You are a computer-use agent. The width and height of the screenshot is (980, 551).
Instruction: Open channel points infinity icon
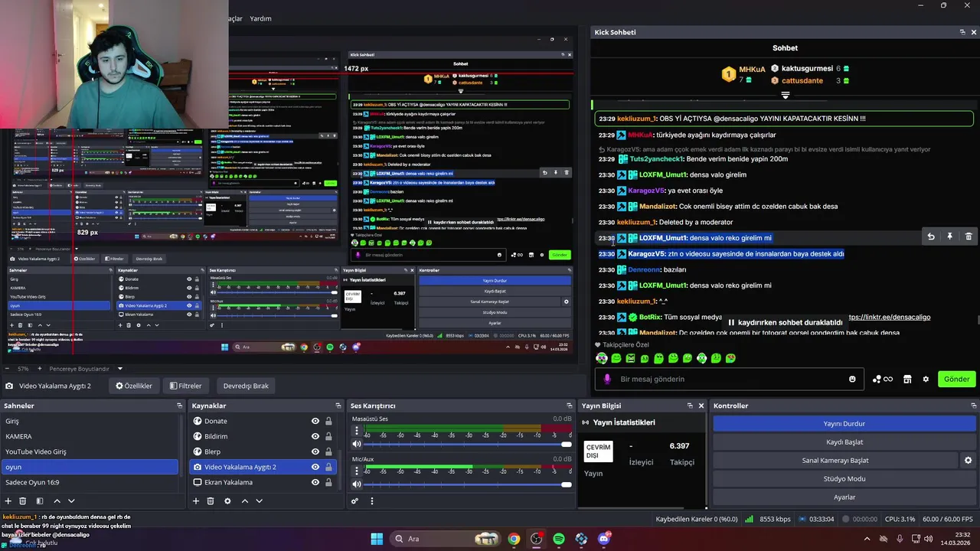click(x=883, y=379)
